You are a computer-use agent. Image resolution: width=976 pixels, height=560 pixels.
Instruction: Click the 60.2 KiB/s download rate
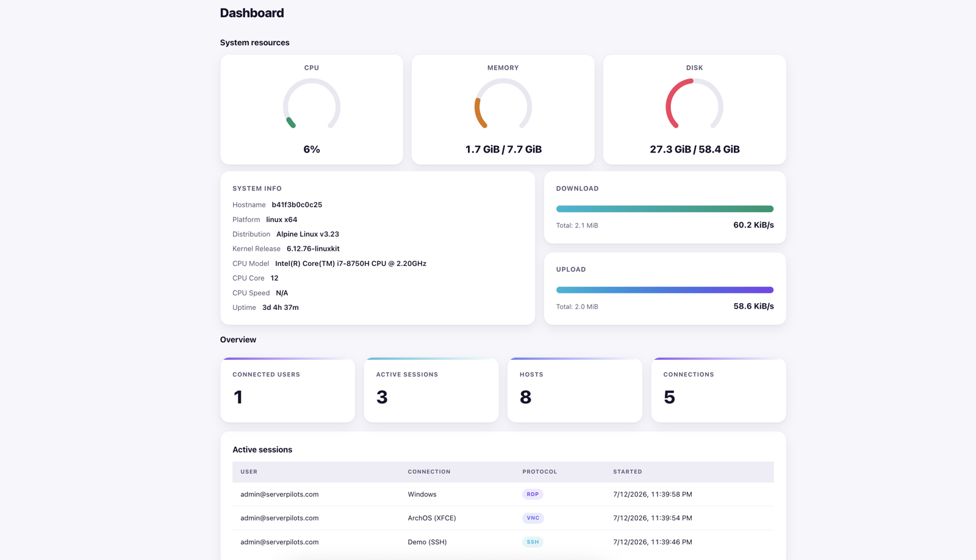click(753, 225)
